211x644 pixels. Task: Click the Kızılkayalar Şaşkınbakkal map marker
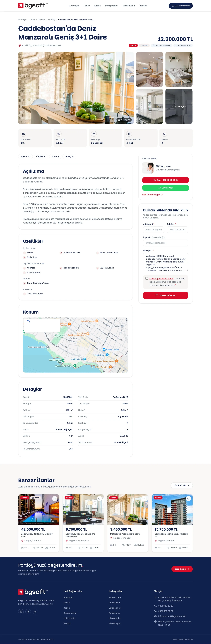tap(116, 361)
